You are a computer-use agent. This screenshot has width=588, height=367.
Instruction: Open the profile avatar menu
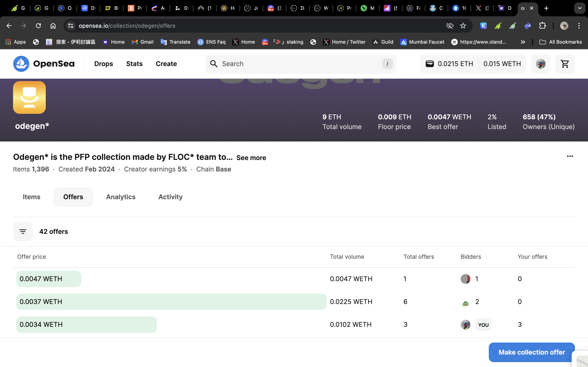click(x=540, y=64)
